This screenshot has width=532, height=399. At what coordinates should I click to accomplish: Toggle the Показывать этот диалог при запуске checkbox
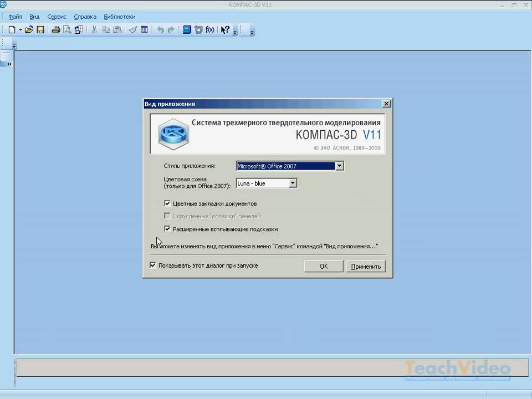point(153,265)
